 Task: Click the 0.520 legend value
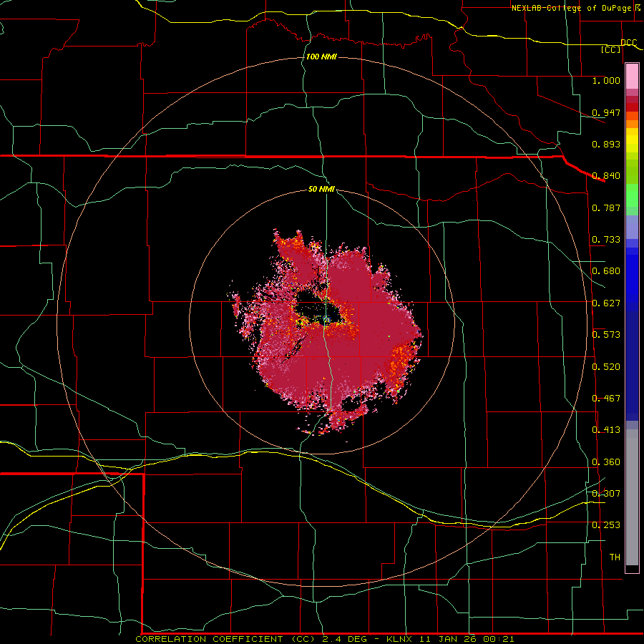606,367
